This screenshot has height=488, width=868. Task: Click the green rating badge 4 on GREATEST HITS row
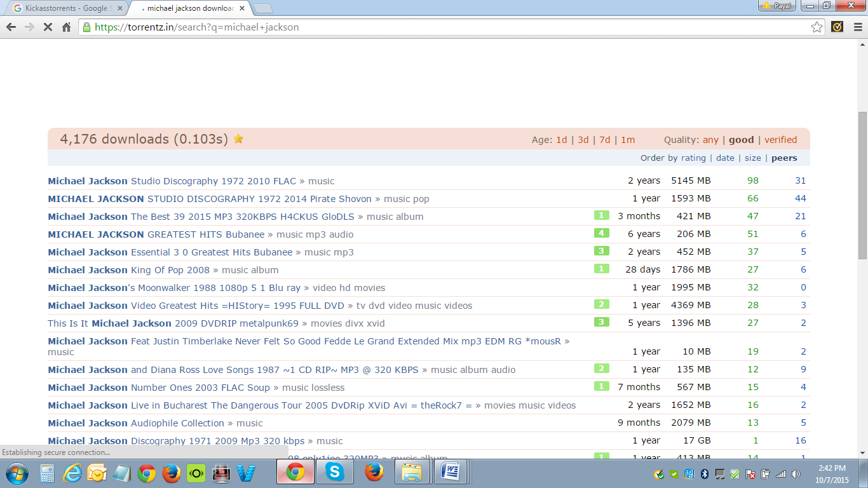(601, 233)
